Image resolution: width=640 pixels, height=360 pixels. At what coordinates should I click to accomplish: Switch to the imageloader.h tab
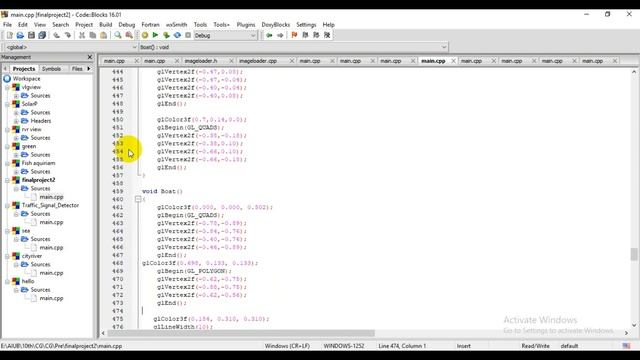click(201, 61)
